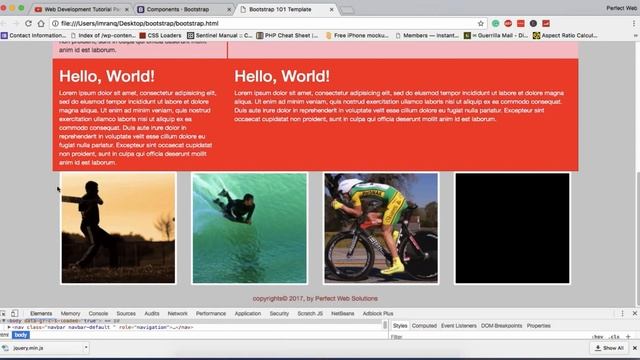The image size is (640, 360).
Task: Switch to the Network tab
Action: [x=178, y=313]
